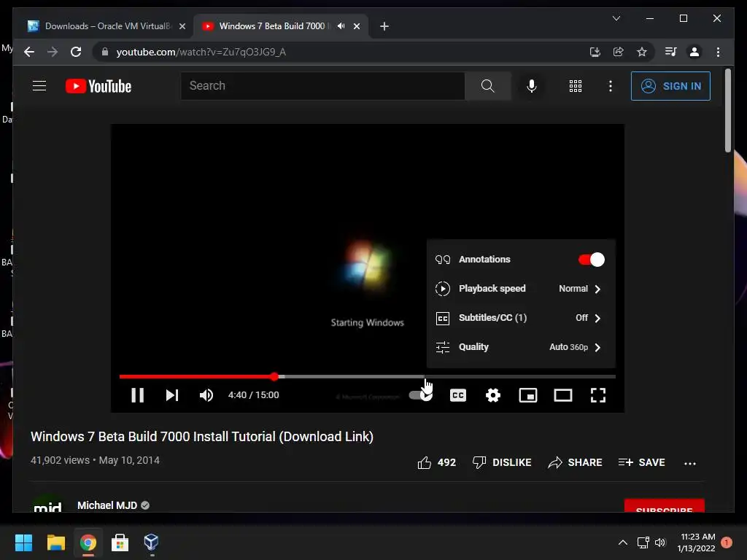The height and width of the screenshot is (560, 747).
Task: Like the video with thumbs up
Action: 437,462
